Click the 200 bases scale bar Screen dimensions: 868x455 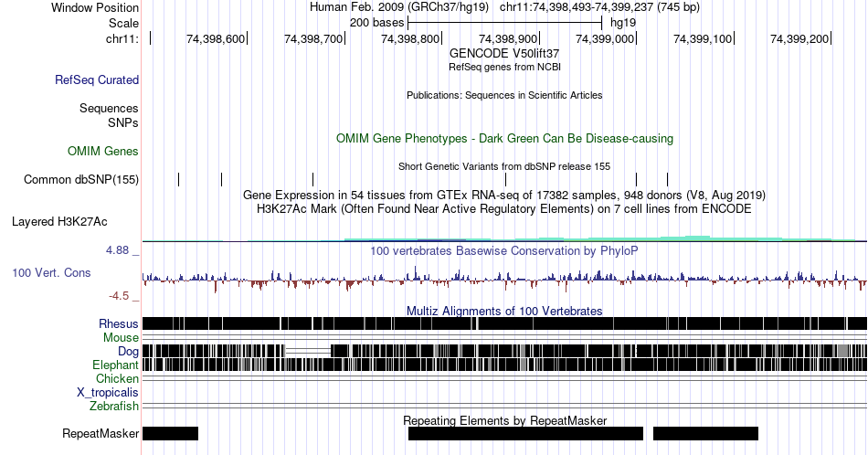tap(504, 23)
